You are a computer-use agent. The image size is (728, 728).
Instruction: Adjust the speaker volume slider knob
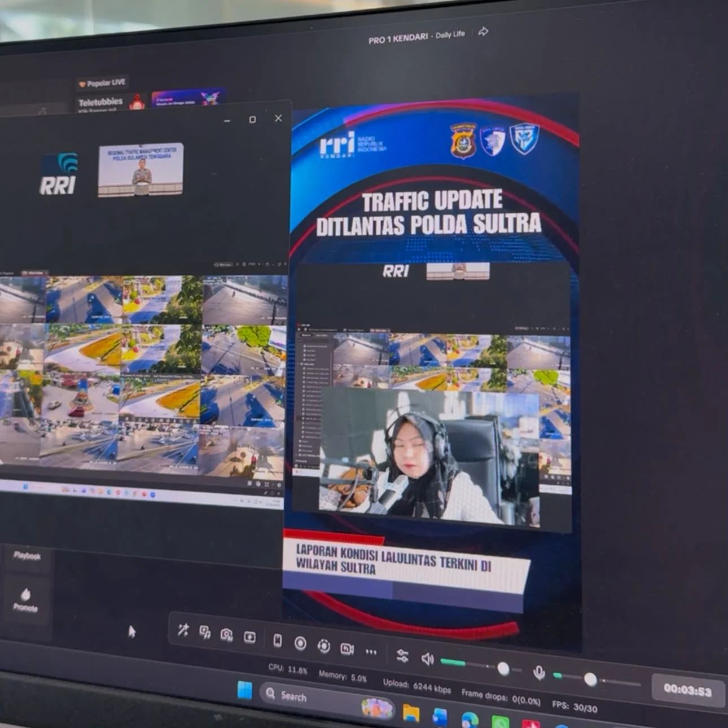(503, 669)
